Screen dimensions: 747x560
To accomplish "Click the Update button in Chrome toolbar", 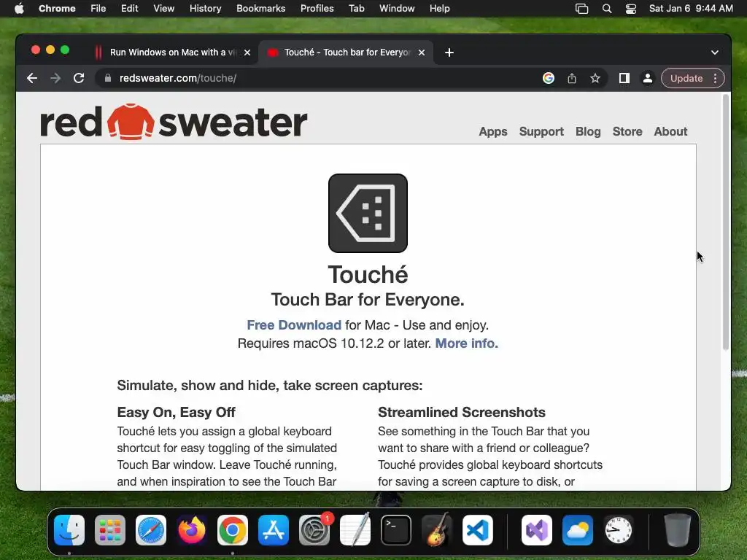I will pyautogui.click(x=686, y=78).
